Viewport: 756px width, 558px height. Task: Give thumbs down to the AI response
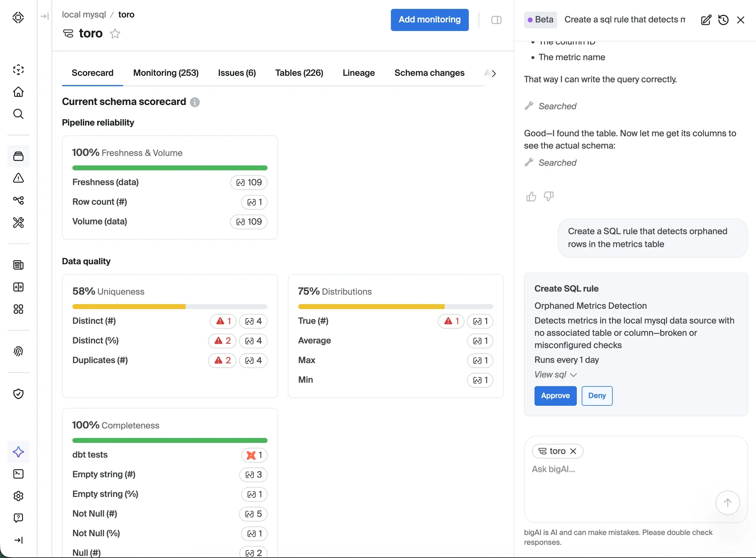tap(549, 196)
